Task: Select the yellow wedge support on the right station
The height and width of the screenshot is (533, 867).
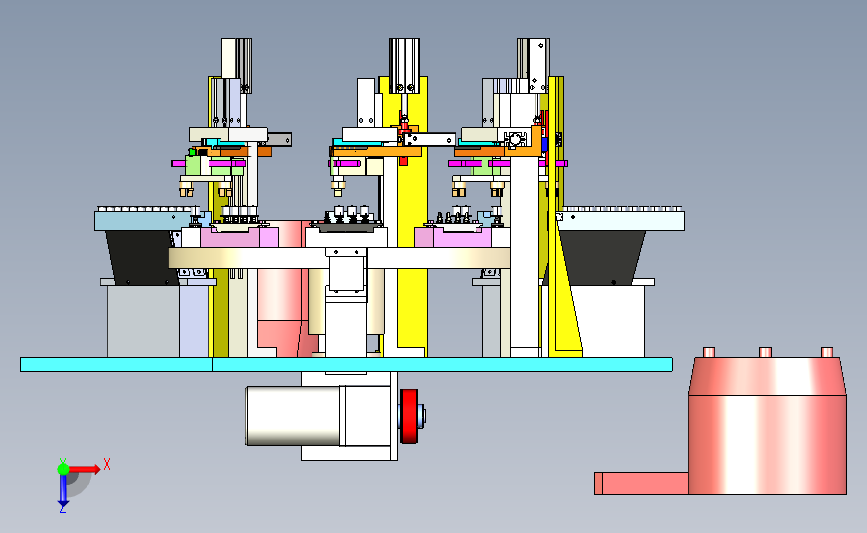Action: (569, 288)
